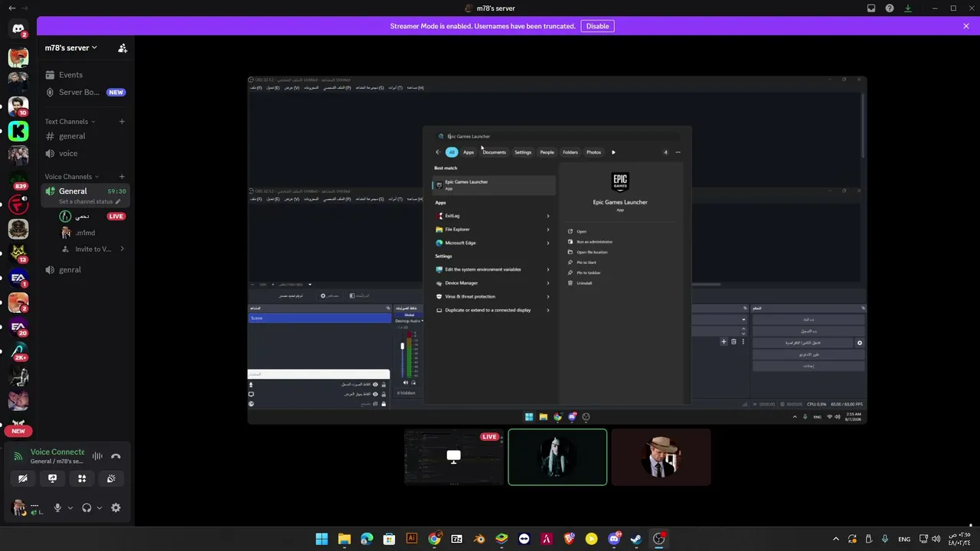Show hidden system tray icons
This screenshot has width=980, height=551.
(x=836, y=539)
